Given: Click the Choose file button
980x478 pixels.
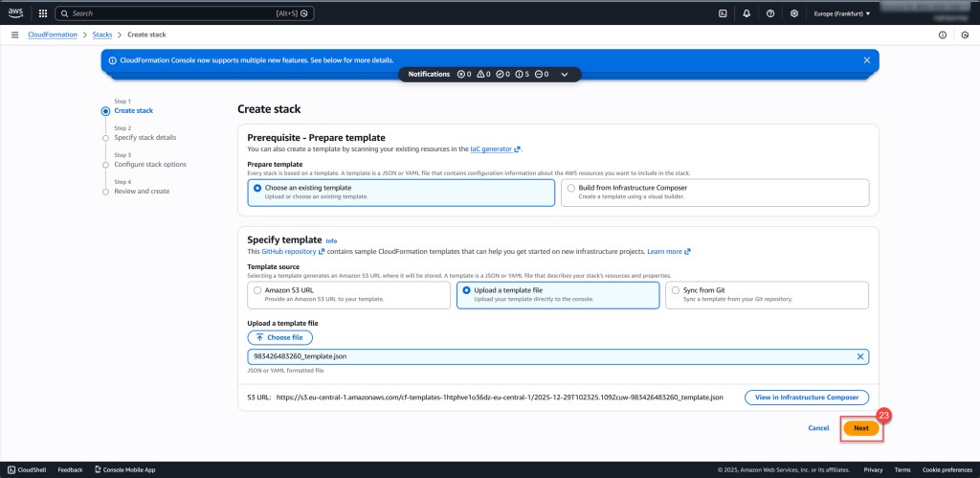Looking at the screenshot, I should (279, 337).
